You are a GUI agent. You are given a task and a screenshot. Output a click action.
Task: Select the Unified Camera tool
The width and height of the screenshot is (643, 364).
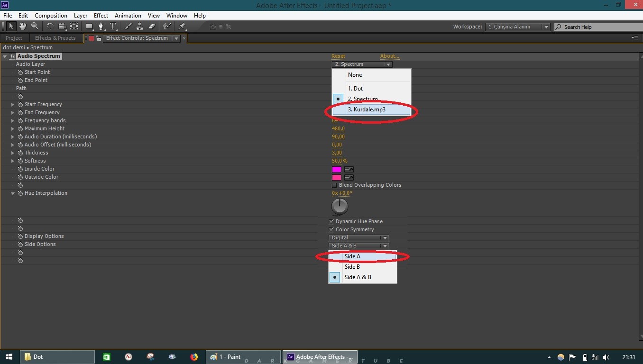[x=62, y=27]
